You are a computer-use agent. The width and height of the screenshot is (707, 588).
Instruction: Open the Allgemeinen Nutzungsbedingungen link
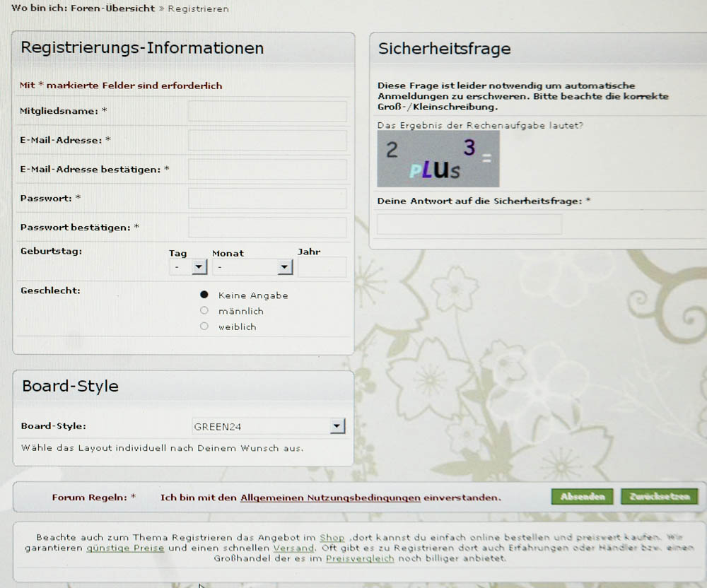tap(330, 498)
